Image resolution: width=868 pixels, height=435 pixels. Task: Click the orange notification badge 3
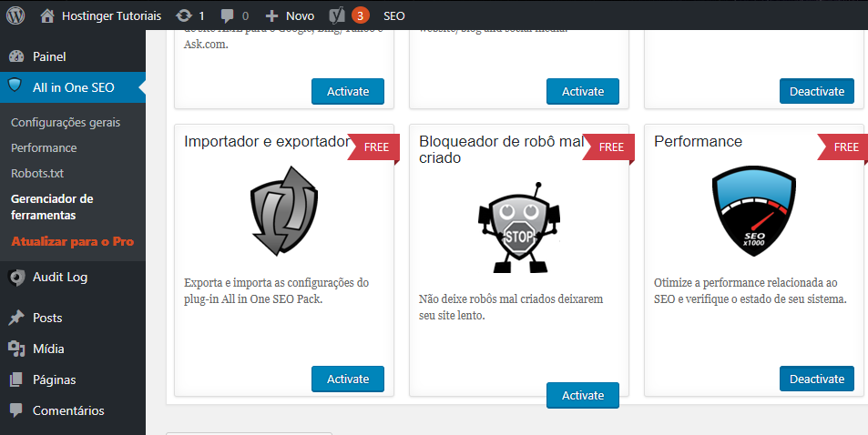361,16
